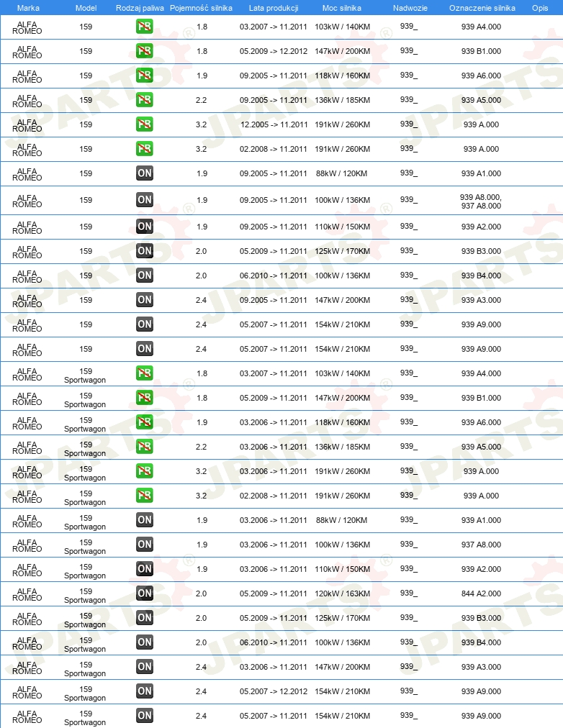Click diesel ON icon in Sportwagon 05.2007 -> 11.2011 row
This screenshot has height=728, width=563.
pos(145,716)
